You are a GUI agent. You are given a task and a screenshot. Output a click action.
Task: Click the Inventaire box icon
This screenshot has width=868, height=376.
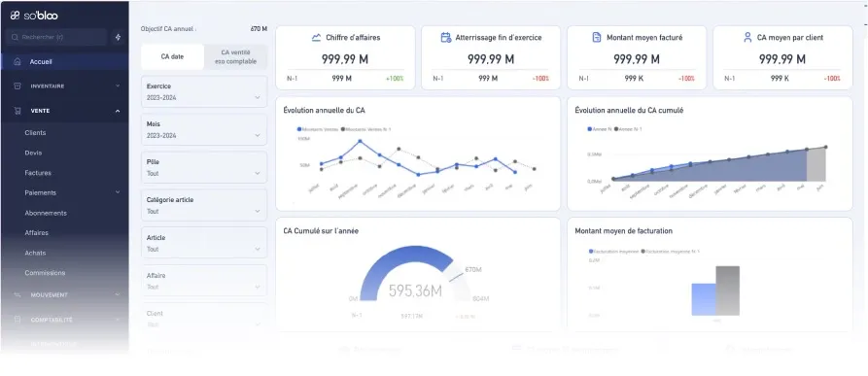click(x=17, y=86)
